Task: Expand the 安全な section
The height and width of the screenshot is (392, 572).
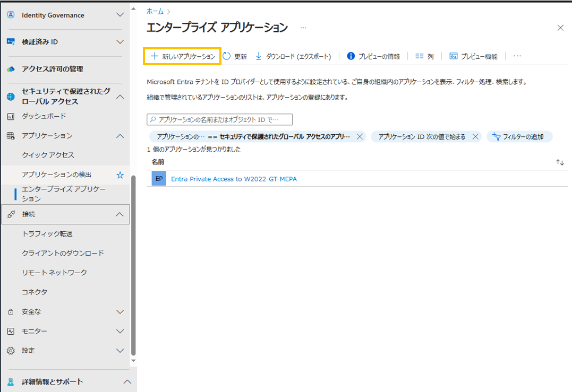Action: 119,312
